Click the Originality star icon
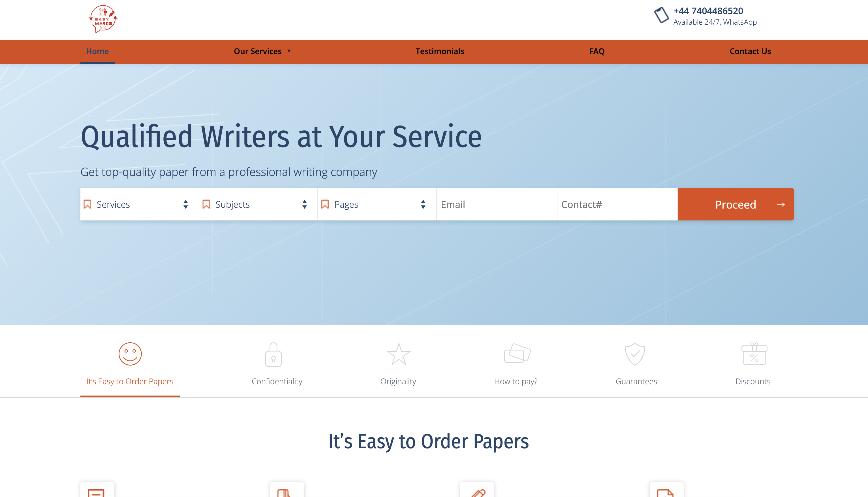Image resolution: width=868 pixels, height=497 pixels. [398, 354]
